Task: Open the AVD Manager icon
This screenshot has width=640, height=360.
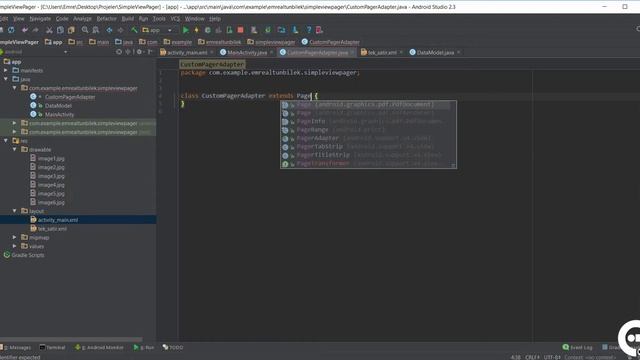Action: (254, 30)
